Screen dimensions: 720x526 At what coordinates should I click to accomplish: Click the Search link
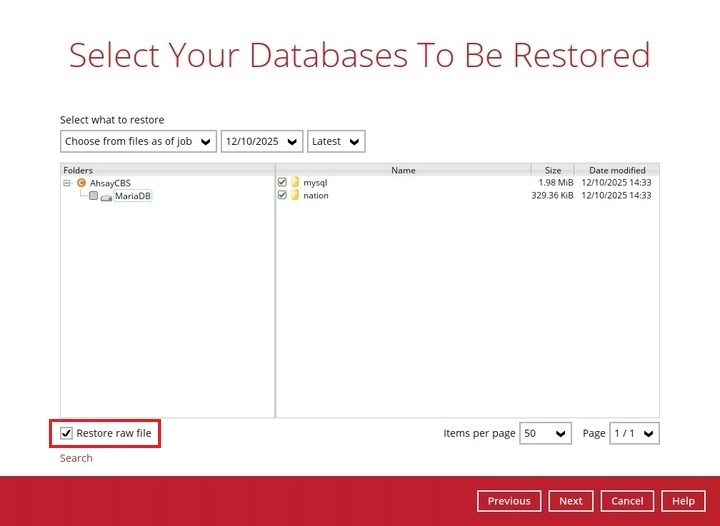(x=76, y=458)
